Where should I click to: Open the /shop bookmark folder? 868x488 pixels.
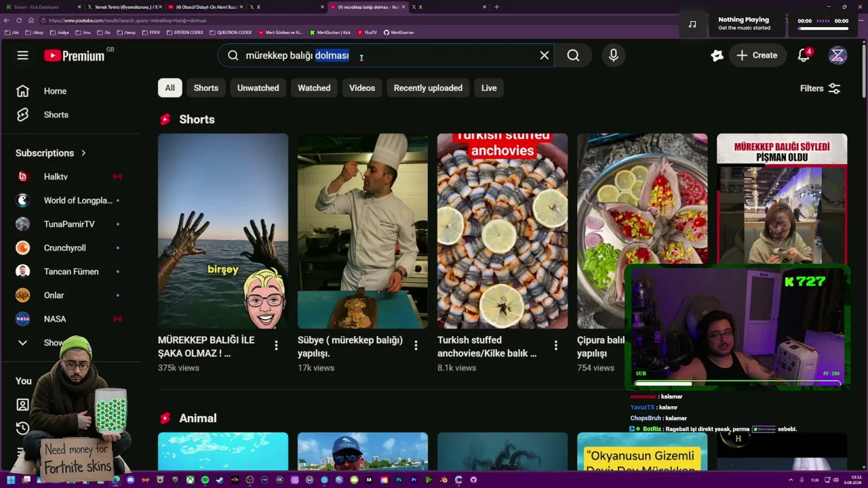point(35,33)
